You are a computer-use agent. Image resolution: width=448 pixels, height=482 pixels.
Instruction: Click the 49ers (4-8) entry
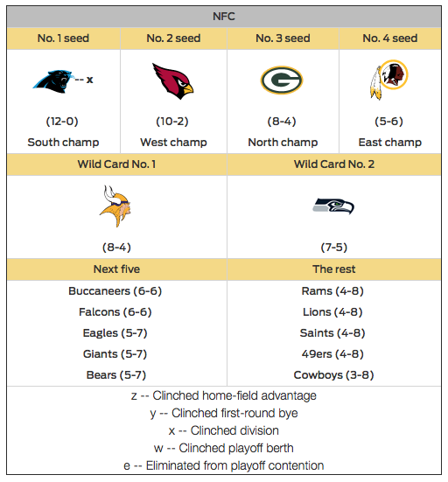click(332, 353)
